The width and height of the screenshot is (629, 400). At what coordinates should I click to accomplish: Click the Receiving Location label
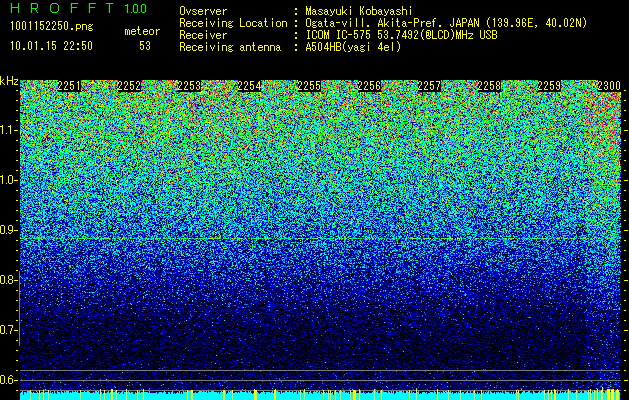[233, 23]
